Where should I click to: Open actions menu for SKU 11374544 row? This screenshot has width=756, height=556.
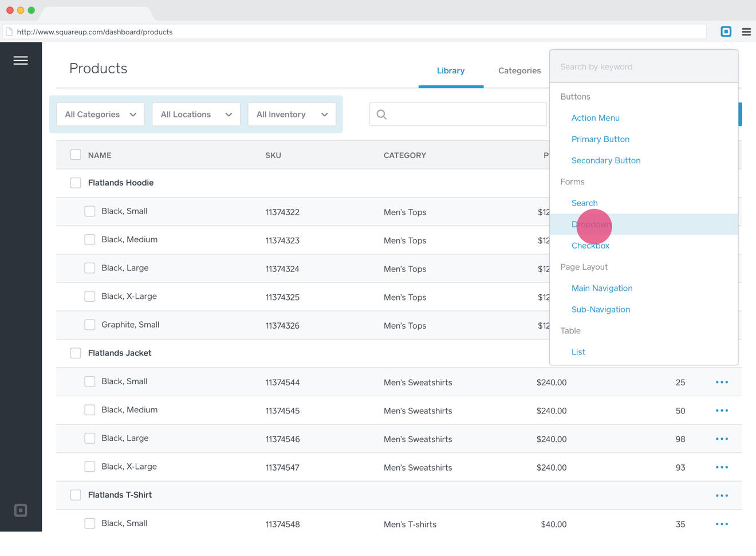point(722,382)
